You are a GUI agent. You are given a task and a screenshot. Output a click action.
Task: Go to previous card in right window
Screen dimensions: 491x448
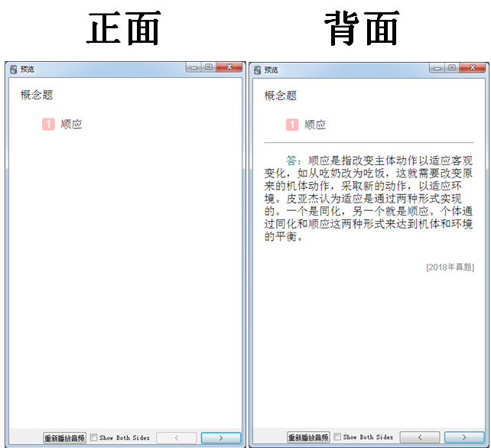point(420,437)
